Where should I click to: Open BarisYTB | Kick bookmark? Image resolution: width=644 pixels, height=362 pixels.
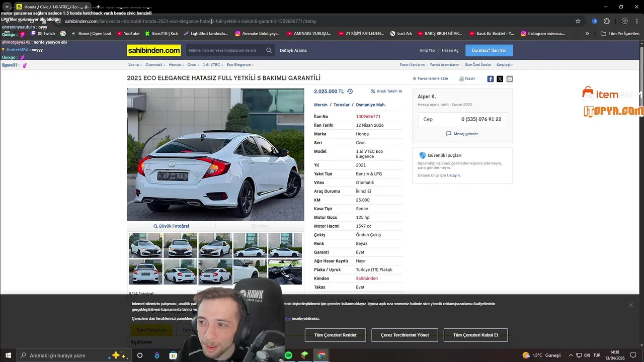162,34
